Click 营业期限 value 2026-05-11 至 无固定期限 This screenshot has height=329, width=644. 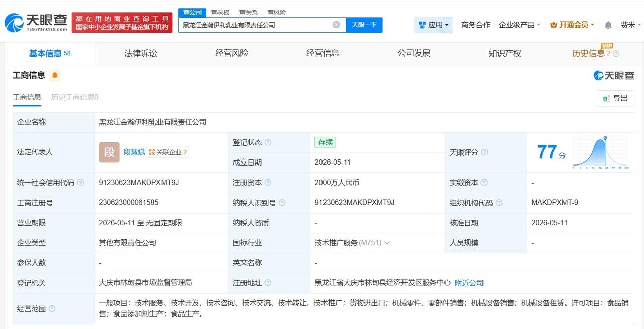point(140,223)
